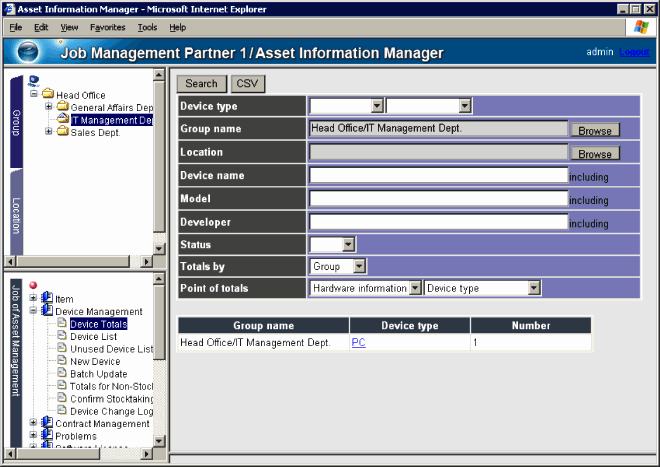Viewport: 660px width, 467px height.
Task: Click the Batch Update page icon
Action: (x=62, y=373)
